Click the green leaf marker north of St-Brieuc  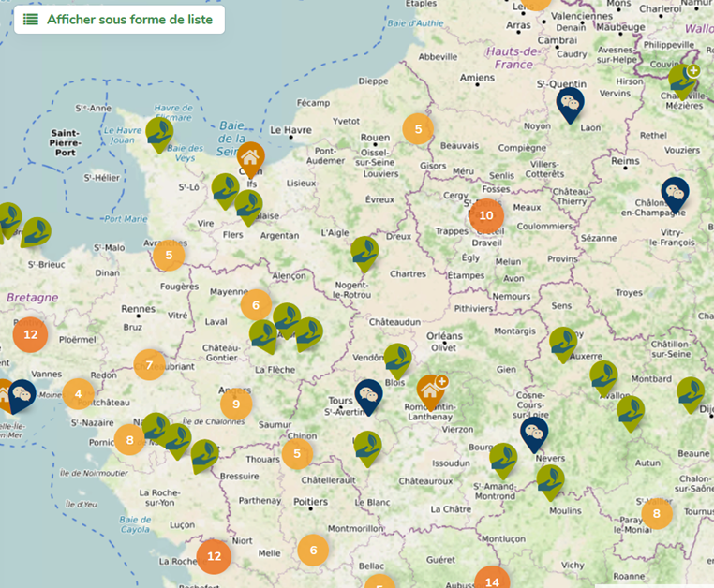(x=37, y=231)
